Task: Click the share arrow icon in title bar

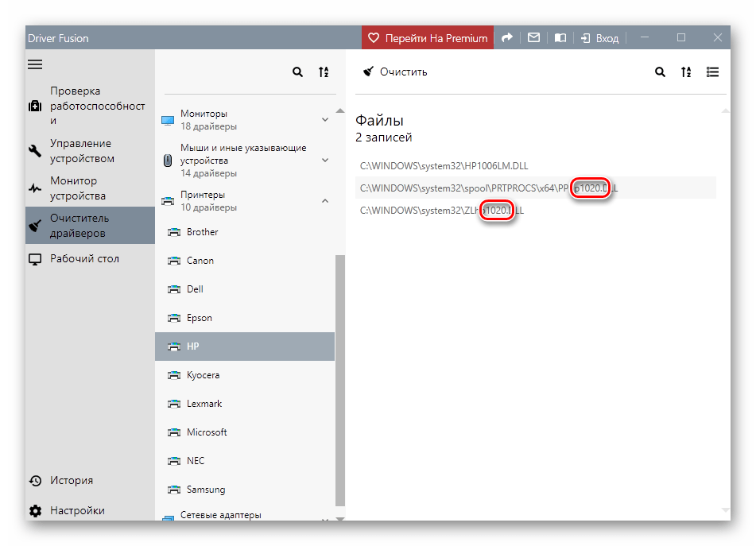Action: pos(507,37)
